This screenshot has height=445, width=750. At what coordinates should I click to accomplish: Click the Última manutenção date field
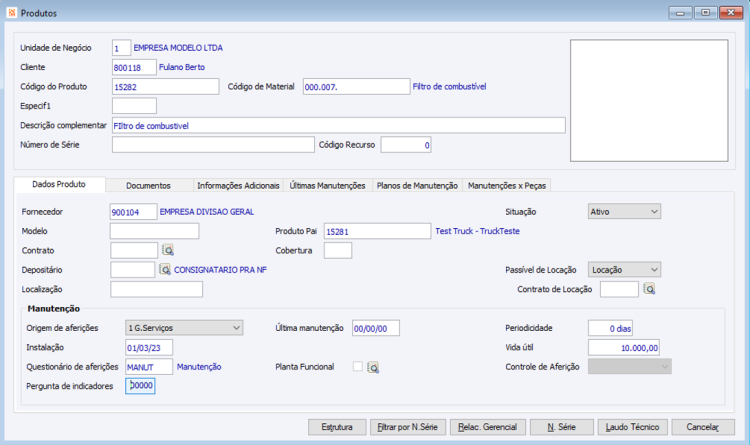point(376,328)
